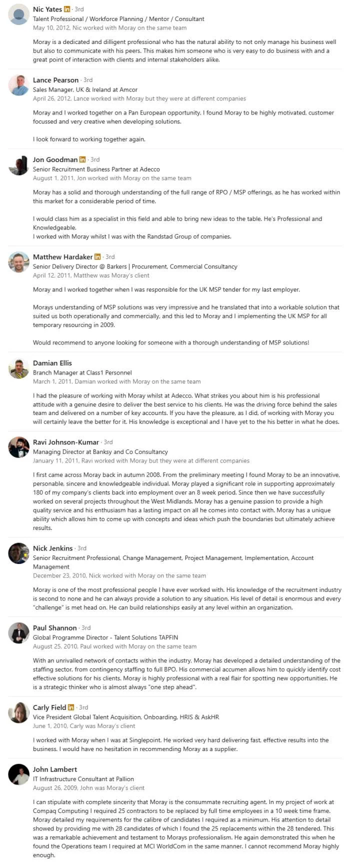Open John Lambert's profile picture
The image size is (352, 868).
tap(19, 774)
